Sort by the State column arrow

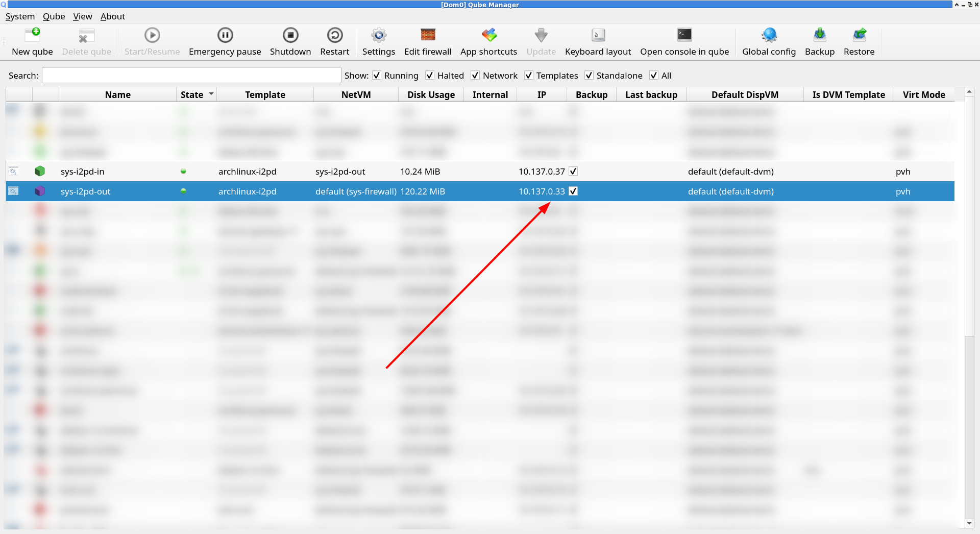click(211, 94)
